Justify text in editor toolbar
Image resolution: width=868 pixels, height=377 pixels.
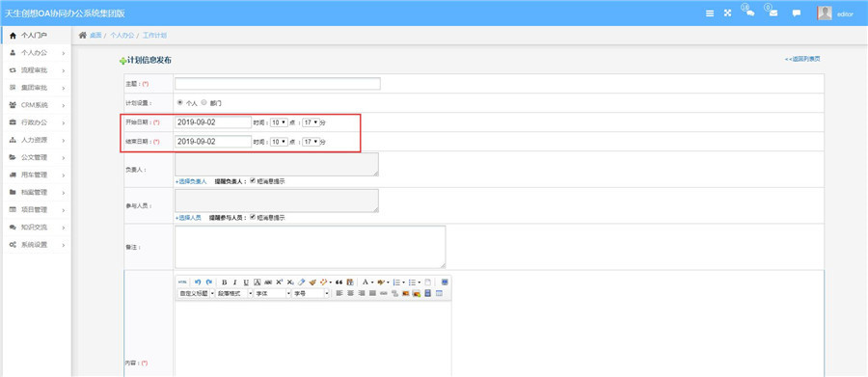372,293
